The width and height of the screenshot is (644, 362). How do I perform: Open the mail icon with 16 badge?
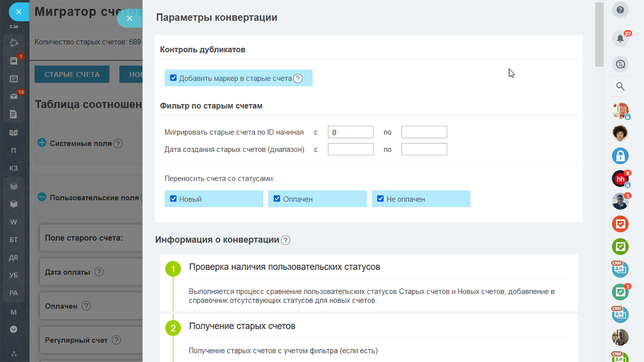tap(14, 96)
